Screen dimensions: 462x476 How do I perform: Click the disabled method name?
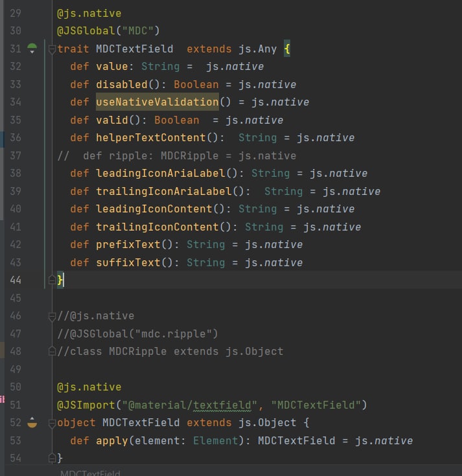point(122,84)
